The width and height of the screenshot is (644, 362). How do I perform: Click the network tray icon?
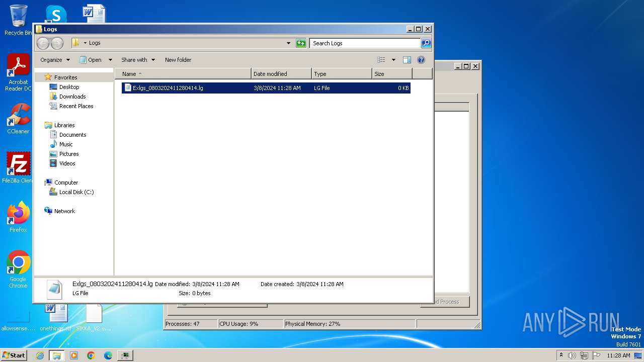584,355
